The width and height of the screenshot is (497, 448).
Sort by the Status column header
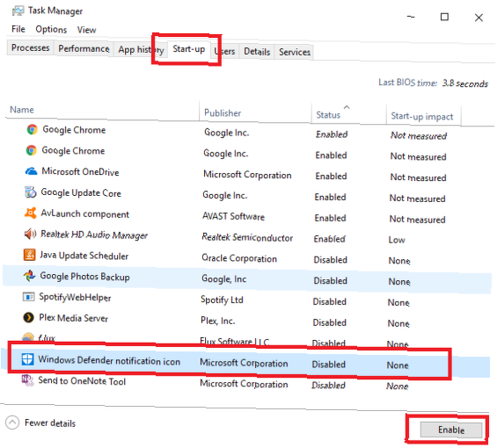[x=328, y=115]
